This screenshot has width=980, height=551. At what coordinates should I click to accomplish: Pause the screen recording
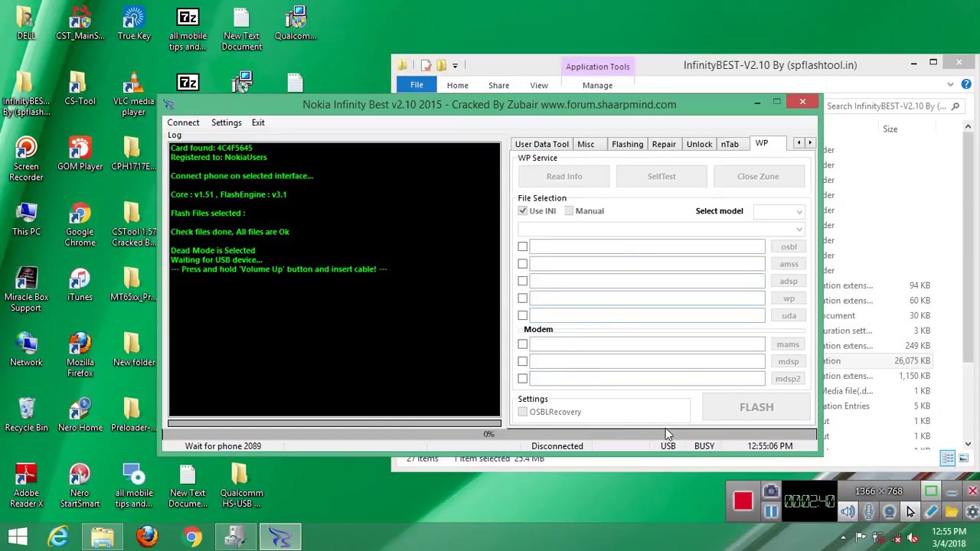pos(771,512)
